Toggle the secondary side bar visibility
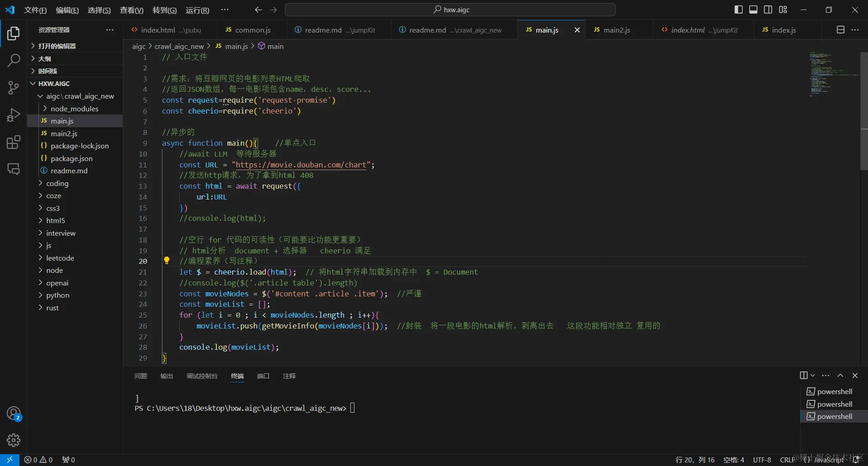 pos(768,10)
